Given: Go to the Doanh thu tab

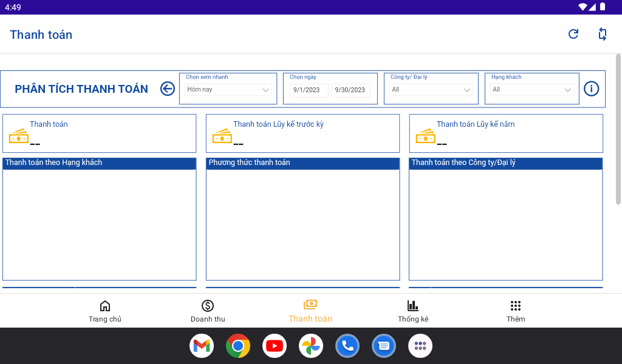Looking at the screenshot, I should (208, 311).
